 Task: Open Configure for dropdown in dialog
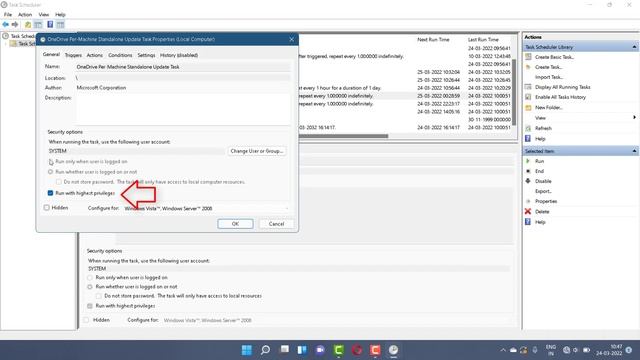[x=207, y=209]
